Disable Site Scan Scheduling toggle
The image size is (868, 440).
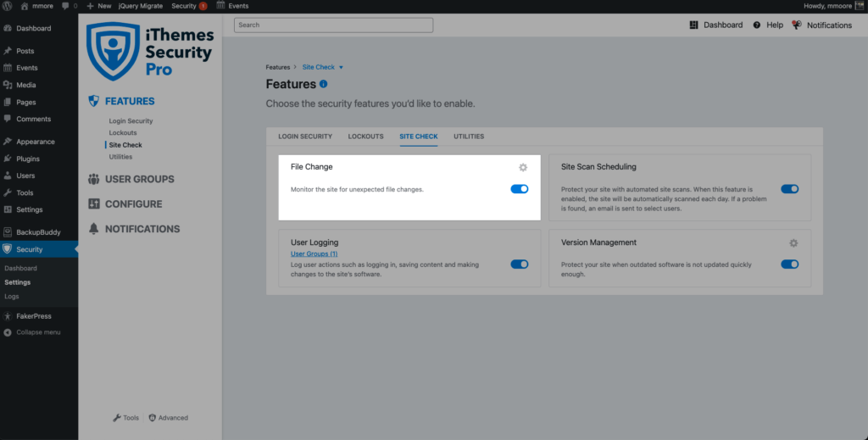pyautogui.click(x=789, y=189)
